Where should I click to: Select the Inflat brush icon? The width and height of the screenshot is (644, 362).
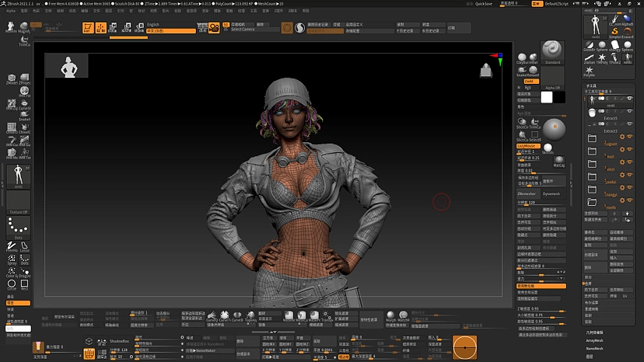[x=533, y=59]
